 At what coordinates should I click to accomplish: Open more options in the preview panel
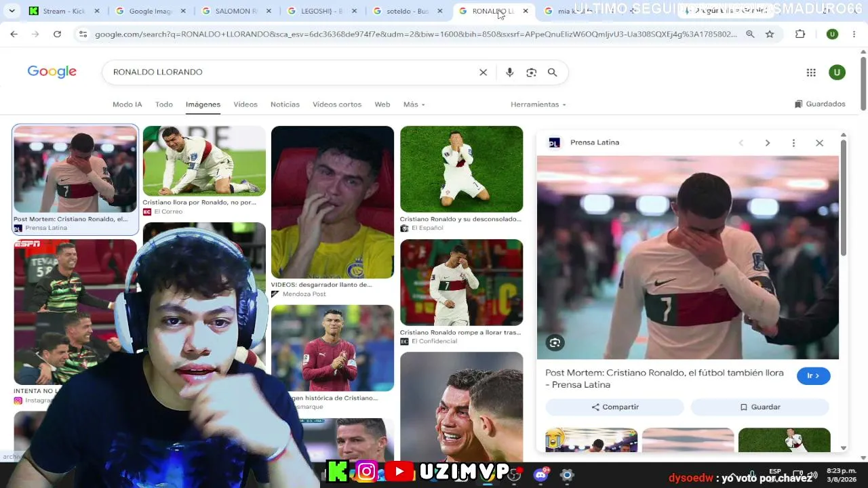tap(793, 143)
